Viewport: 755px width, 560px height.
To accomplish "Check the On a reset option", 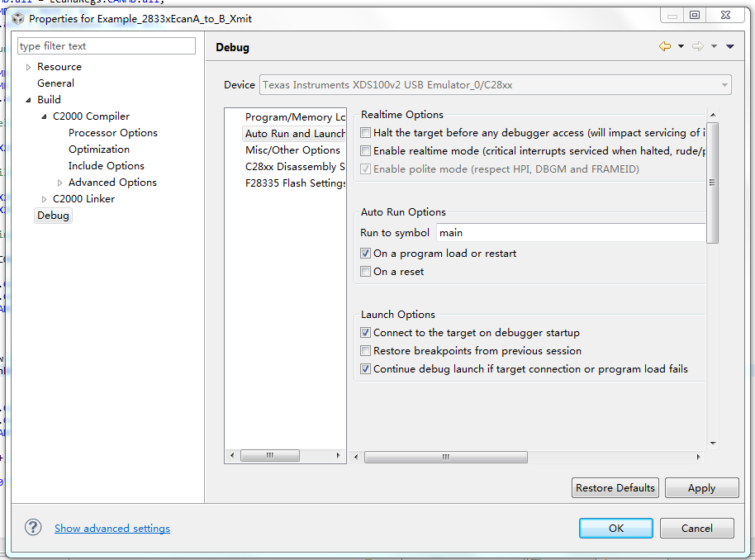I will point(365,271).
